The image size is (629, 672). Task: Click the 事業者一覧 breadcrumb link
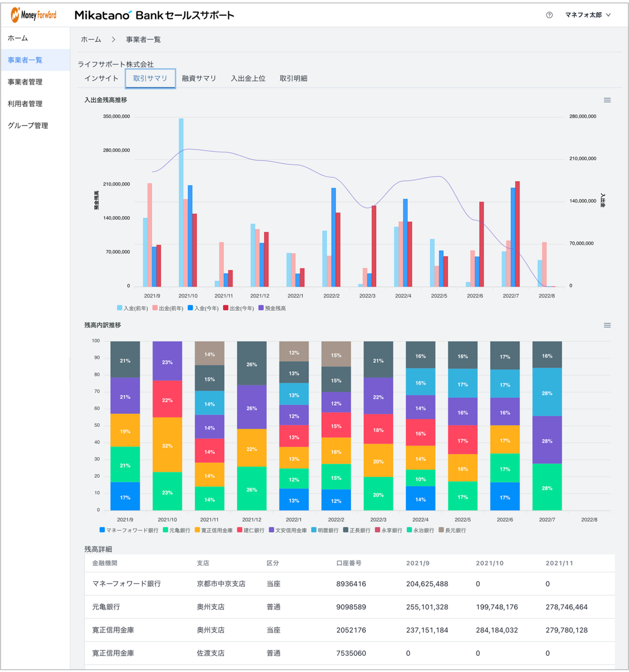pos(143,40)
